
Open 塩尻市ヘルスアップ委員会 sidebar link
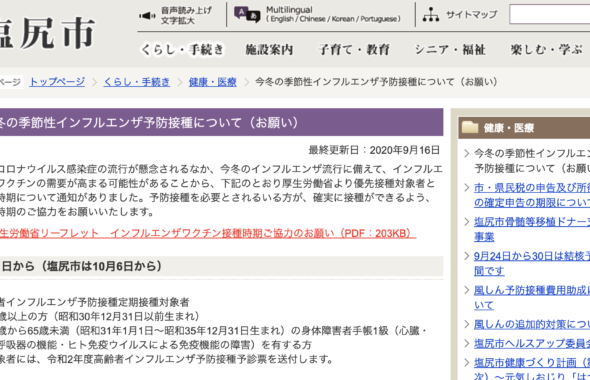[532, 344]
